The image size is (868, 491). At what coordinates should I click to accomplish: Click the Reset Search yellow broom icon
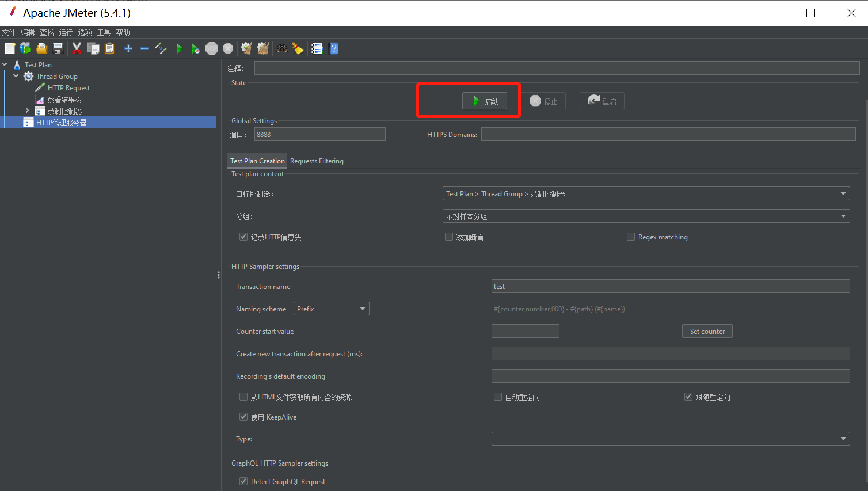pos(298,49)
